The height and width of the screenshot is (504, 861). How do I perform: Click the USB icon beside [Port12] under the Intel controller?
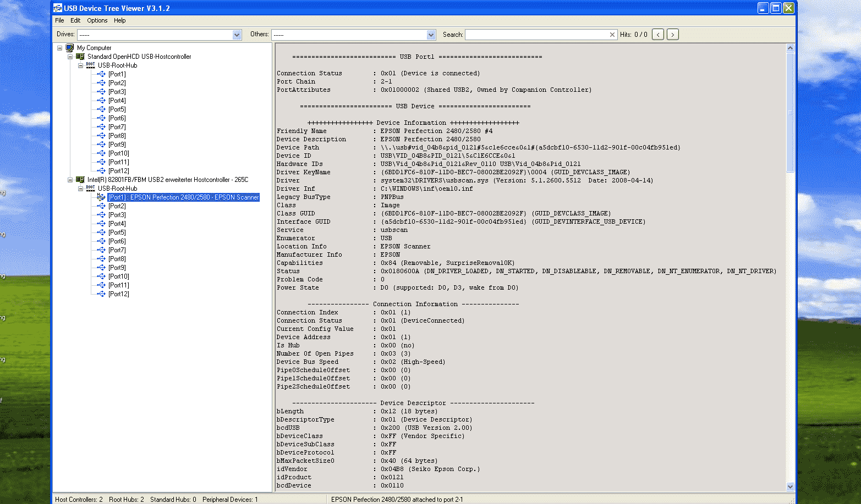pos(101,294)
